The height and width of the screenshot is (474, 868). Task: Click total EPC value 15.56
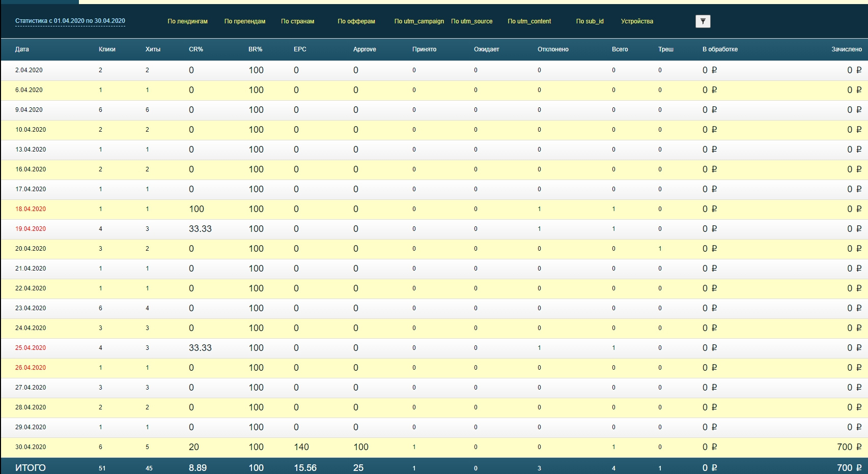[305, 468]
